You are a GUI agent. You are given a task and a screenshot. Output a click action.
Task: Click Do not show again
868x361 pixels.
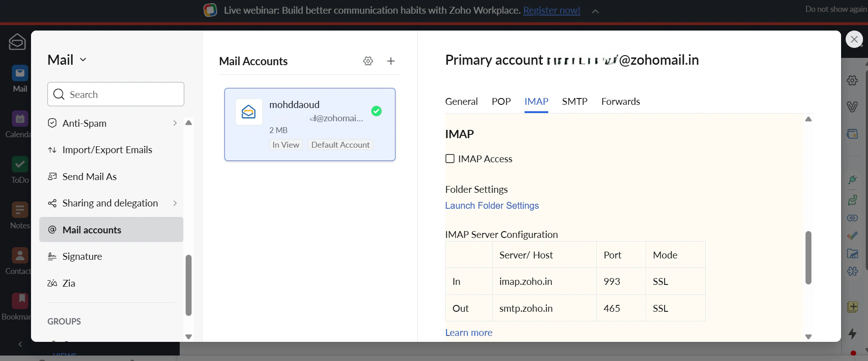click(x=836, y=9)
